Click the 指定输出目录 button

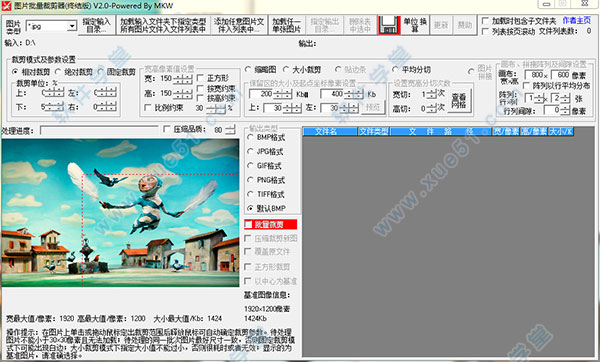click(324, 25)
